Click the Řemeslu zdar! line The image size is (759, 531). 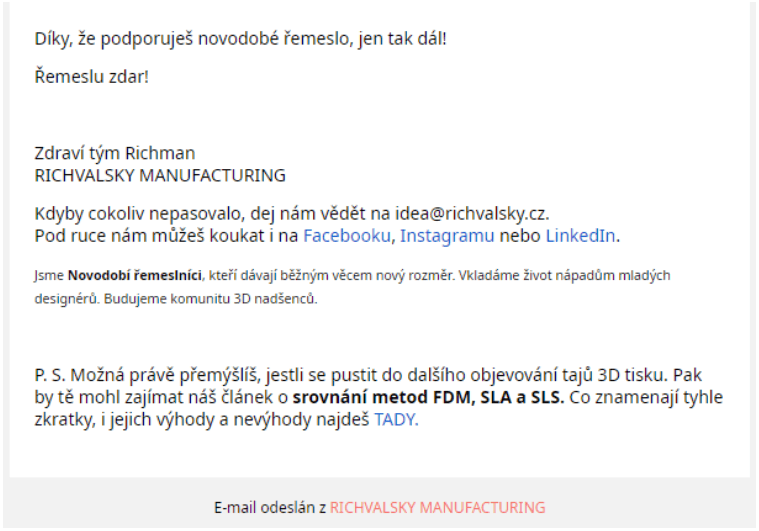tap(91, 76)
